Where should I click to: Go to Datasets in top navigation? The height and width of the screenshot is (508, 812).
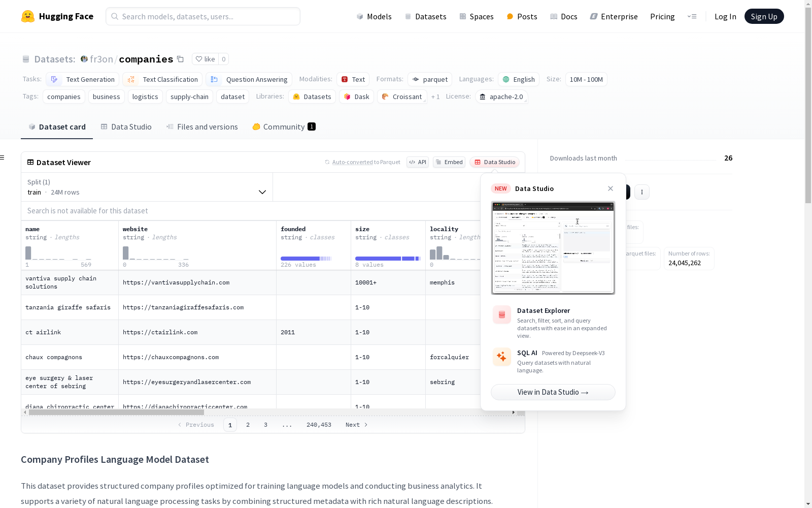[x=425, y=16]
